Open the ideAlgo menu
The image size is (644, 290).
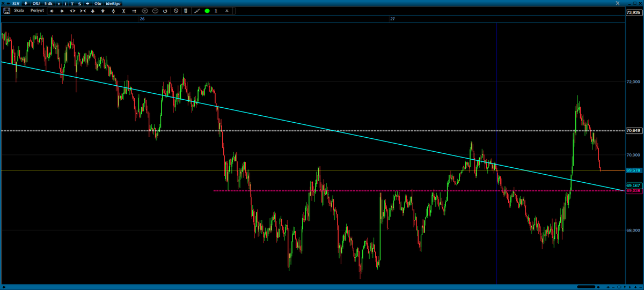click(113, 3)
